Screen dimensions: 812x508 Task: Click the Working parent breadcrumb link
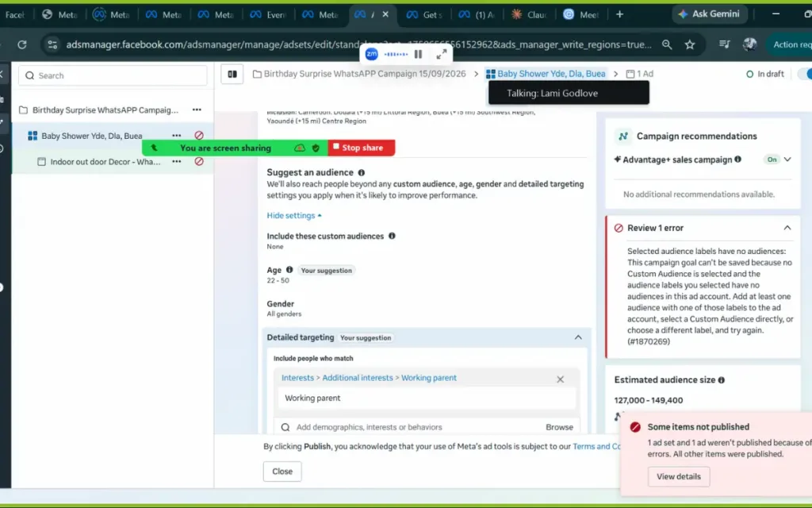pyautogui.click(x=429, y=378)
